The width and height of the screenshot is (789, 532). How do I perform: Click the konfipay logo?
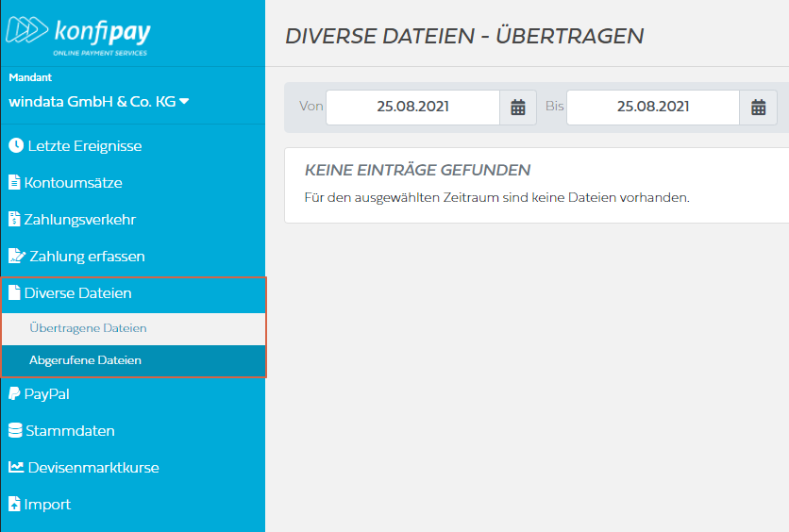77,34
